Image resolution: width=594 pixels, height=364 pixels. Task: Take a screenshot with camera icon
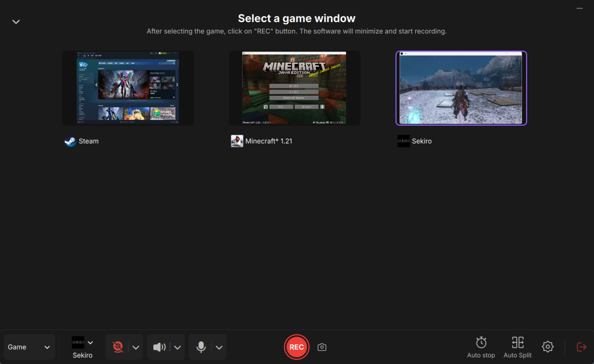322,347
